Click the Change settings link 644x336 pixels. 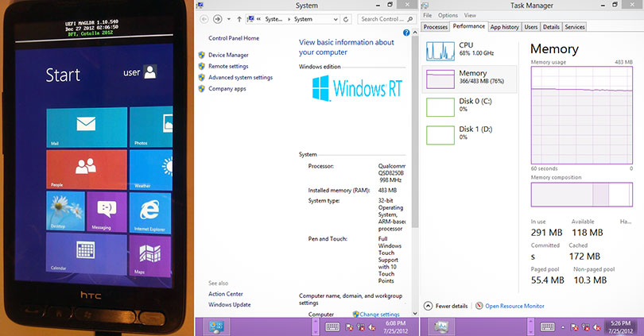[x=378, y=314]
